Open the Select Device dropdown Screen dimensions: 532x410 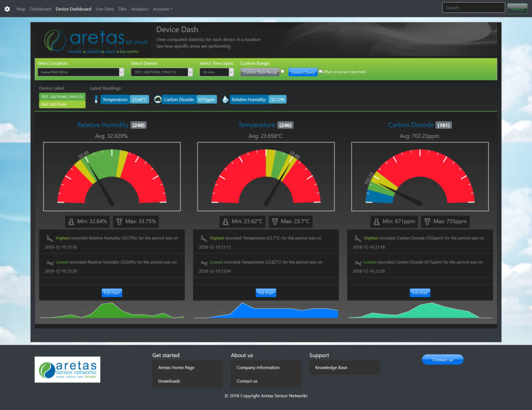(x=162, y=72)
